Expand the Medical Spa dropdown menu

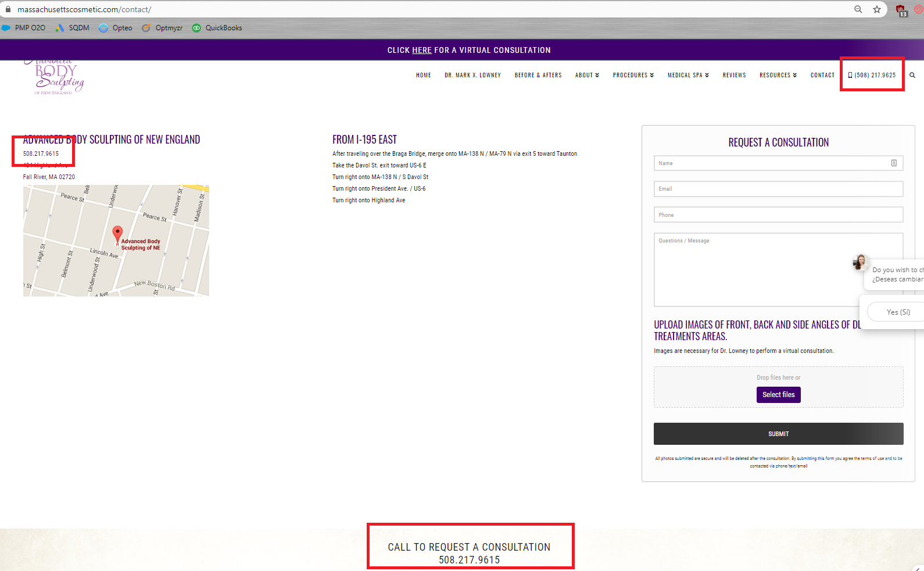tap(689, 75)
